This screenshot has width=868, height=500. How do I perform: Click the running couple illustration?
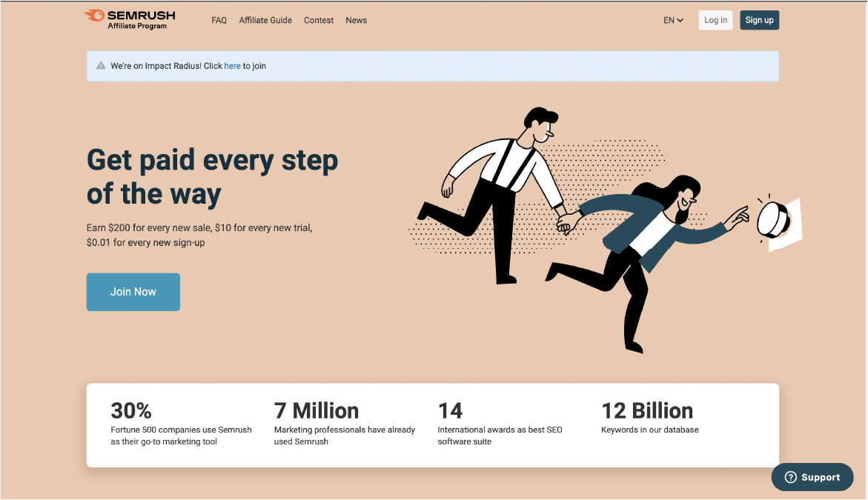coord(606,230)
